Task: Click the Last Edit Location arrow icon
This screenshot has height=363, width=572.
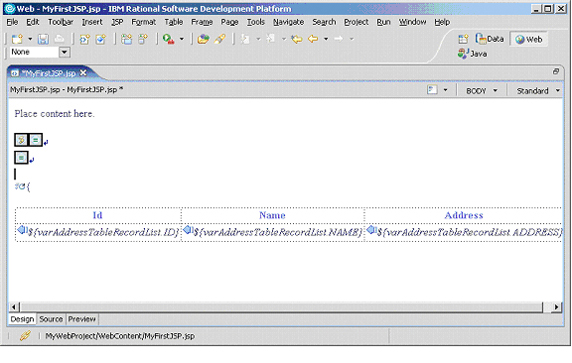Action: 297,39
